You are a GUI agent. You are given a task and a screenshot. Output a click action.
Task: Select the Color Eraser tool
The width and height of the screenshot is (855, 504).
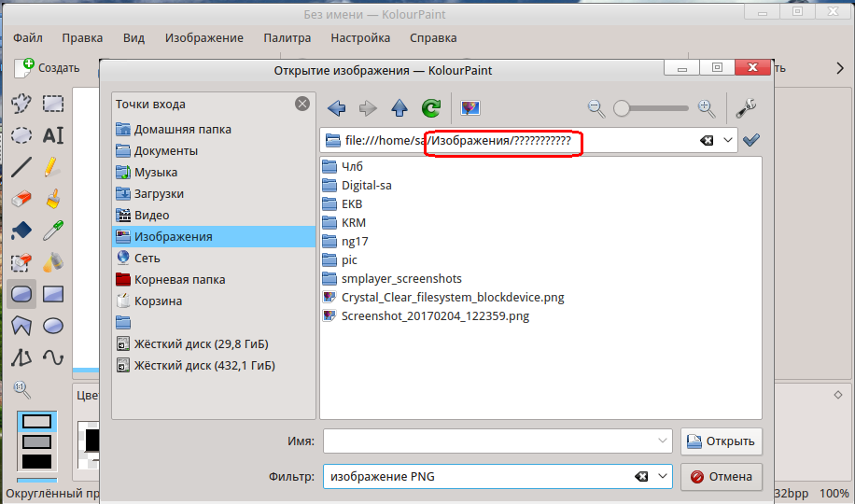click(x=21, y=262)
